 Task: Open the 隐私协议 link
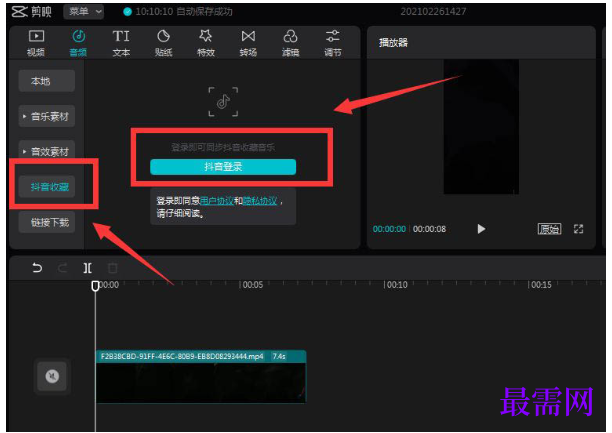click(x=260, y=201)
